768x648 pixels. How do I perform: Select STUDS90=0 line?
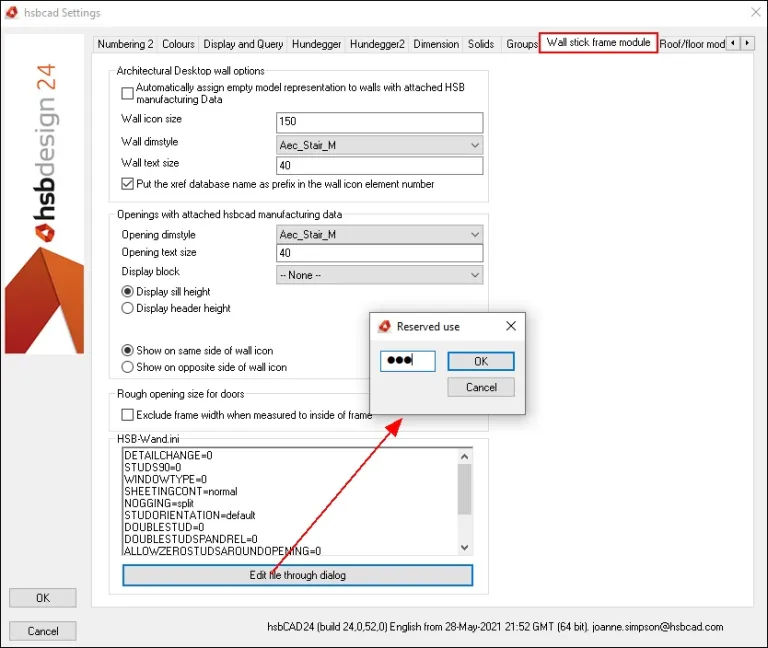153,467
